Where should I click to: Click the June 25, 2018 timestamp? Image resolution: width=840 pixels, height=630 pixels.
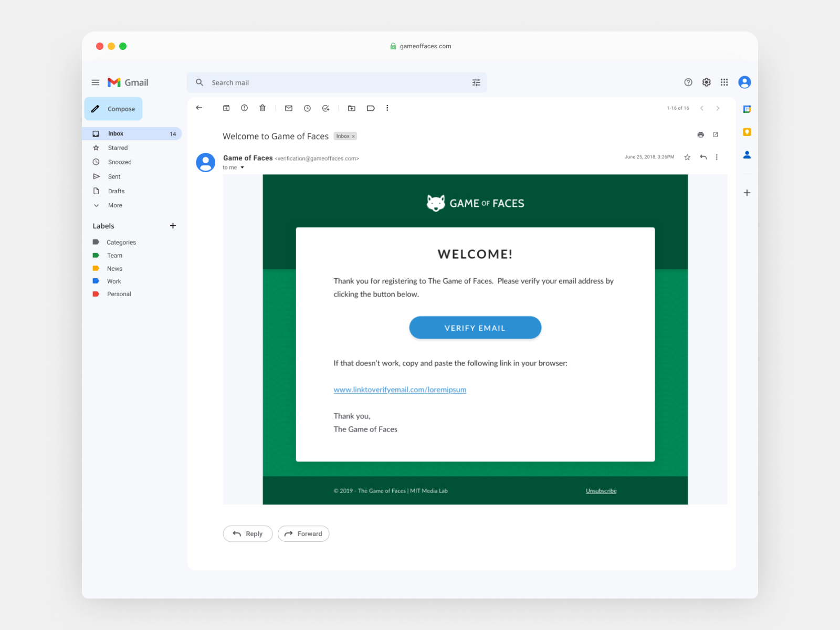pyautogui.click(x=649, y=157)
